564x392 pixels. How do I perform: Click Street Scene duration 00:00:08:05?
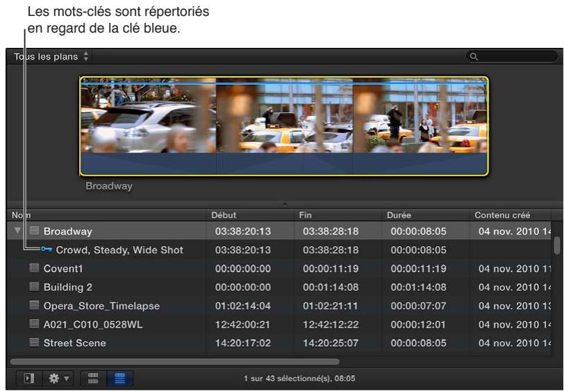[x=418, y=343]
